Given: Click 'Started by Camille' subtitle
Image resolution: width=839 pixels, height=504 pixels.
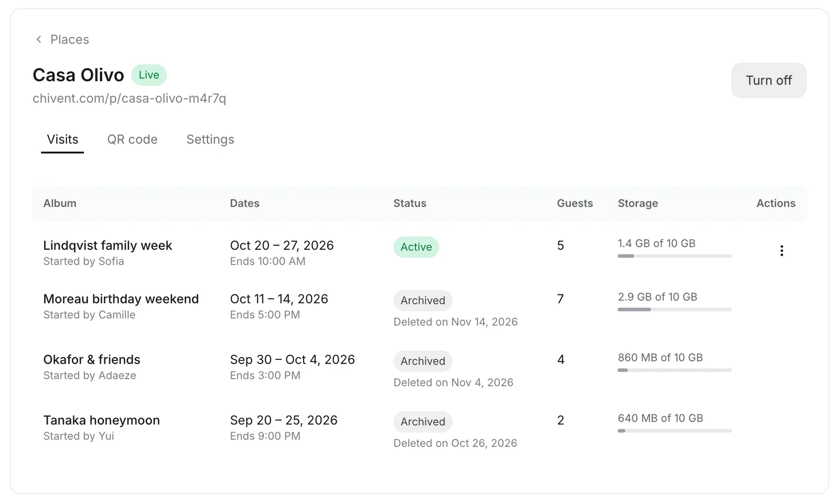Looking at the screenshot, I should (89, 315).
